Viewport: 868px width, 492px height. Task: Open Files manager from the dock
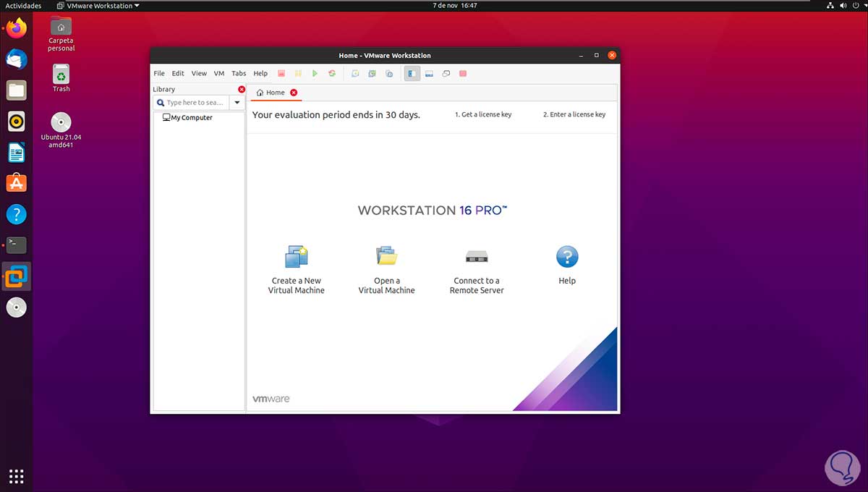click(x=17, y=90)
